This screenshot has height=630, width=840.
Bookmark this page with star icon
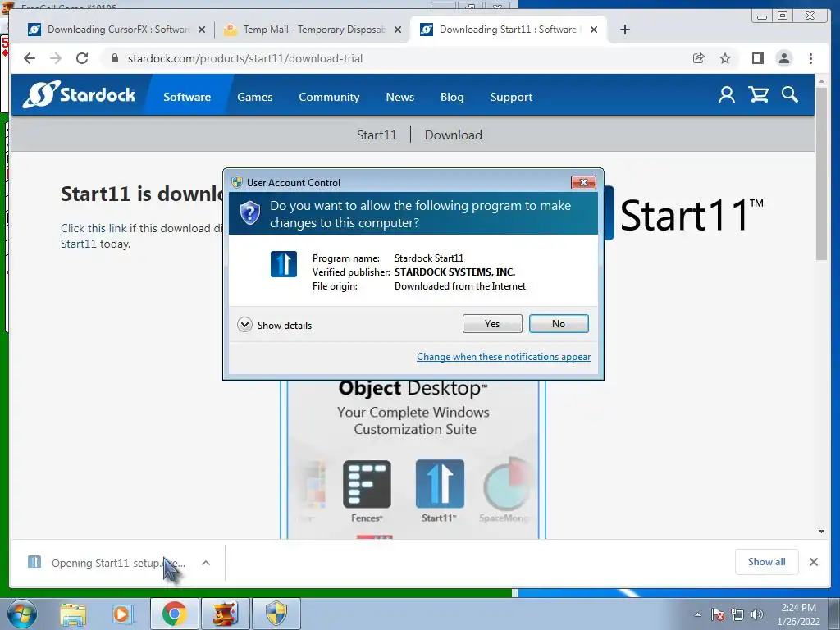click(x=725, y=58)
